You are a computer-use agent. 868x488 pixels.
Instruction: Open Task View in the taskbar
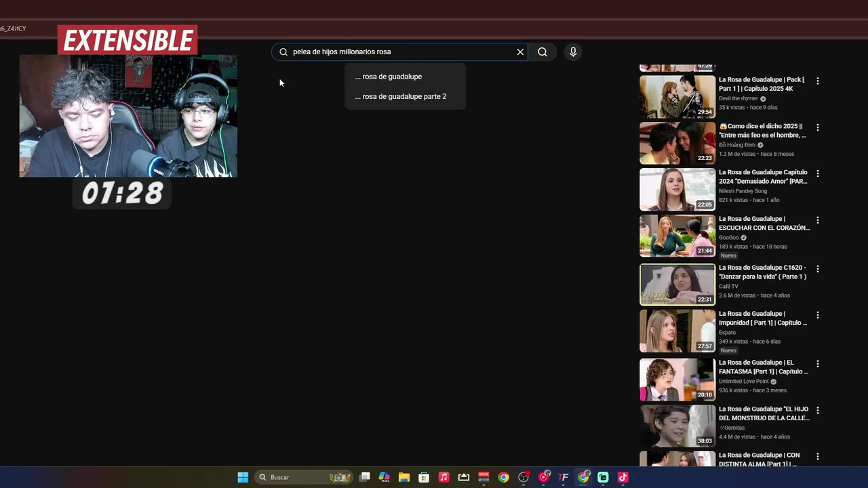[x=365, y=477]
